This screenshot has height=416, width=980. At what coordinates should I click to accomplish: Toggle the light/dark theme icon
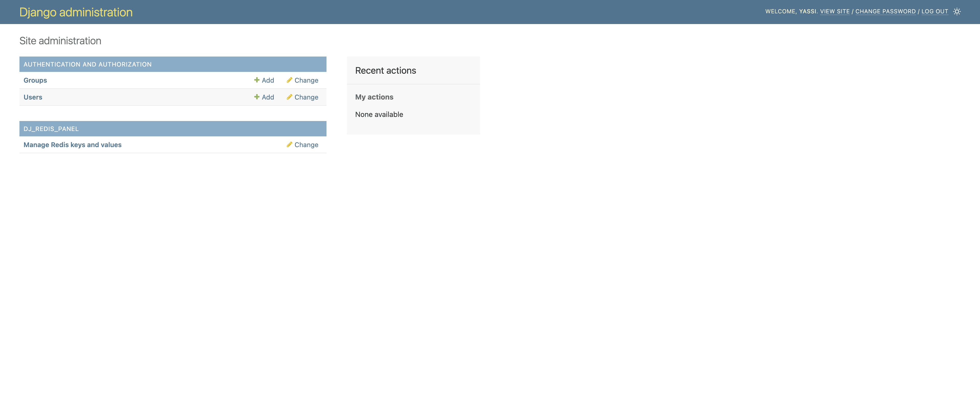point(957,12)
